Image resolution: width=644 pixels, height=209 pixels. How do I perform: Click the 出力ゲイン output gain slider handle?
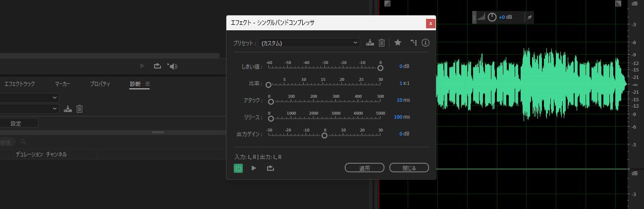(324, 136)
